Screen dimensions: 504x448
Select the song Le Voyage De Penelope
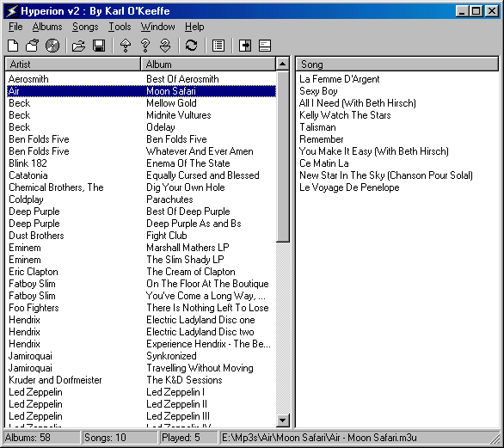tap(349, 187)
